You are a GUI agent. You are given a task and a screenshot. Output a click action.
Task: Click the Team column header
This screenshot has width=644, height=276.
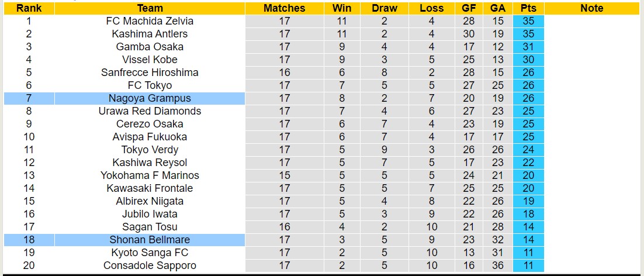pyautogui.click(x=150, y=8)
